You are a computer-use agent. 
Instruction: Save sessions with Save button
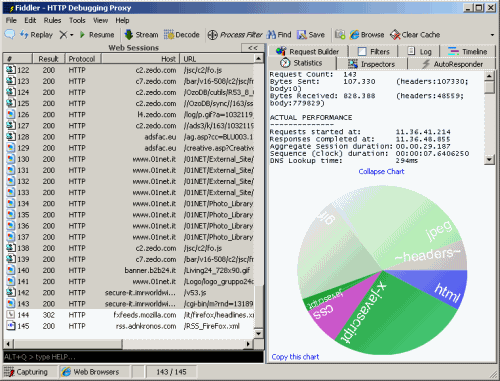pos(311,35)
